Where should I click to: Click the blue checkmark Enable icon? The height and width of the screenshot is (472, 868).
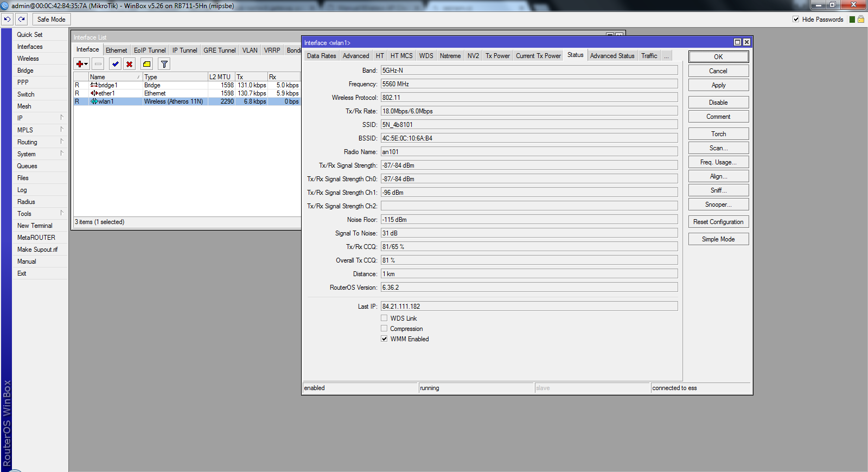coord(116,64)
